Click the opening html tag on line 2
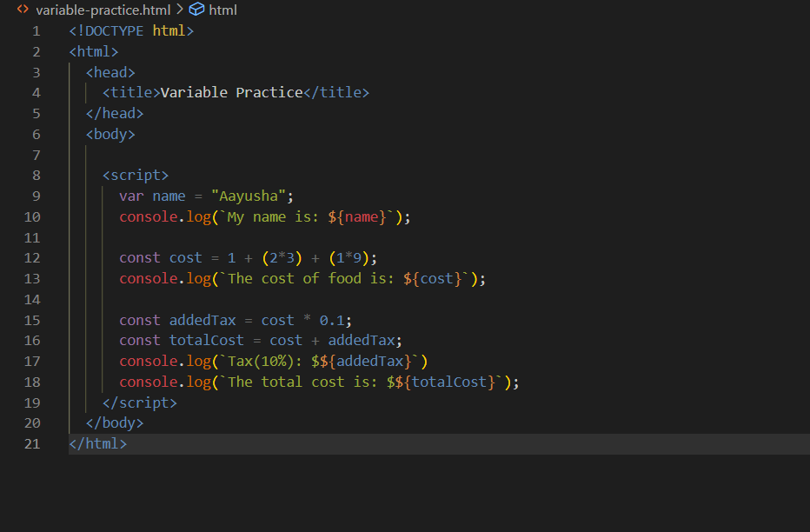The width and height of the screenshot is (810, 532). tap(94, 51)
